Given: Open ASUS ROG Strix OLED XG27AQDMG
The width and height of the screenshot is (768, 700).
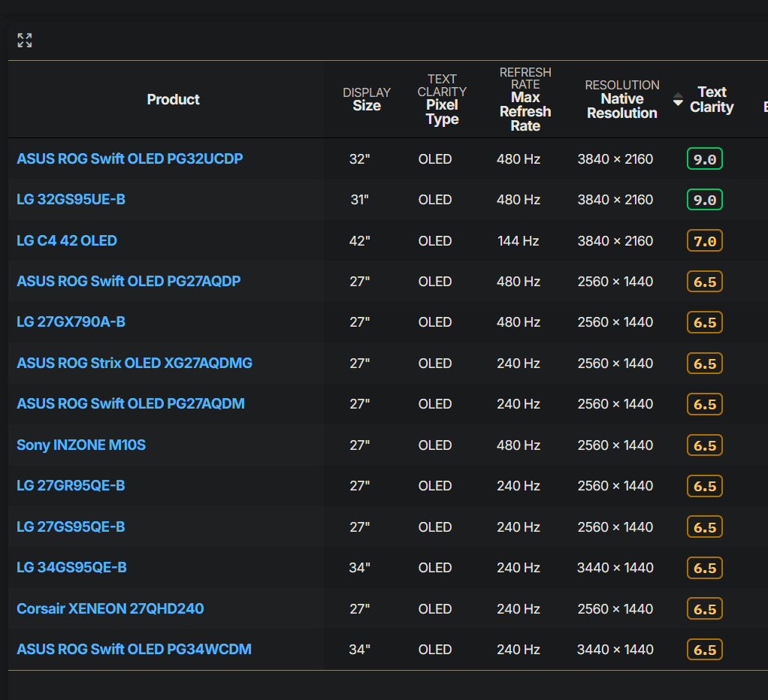Looking at the screenshot, I should tap(135, 364).
